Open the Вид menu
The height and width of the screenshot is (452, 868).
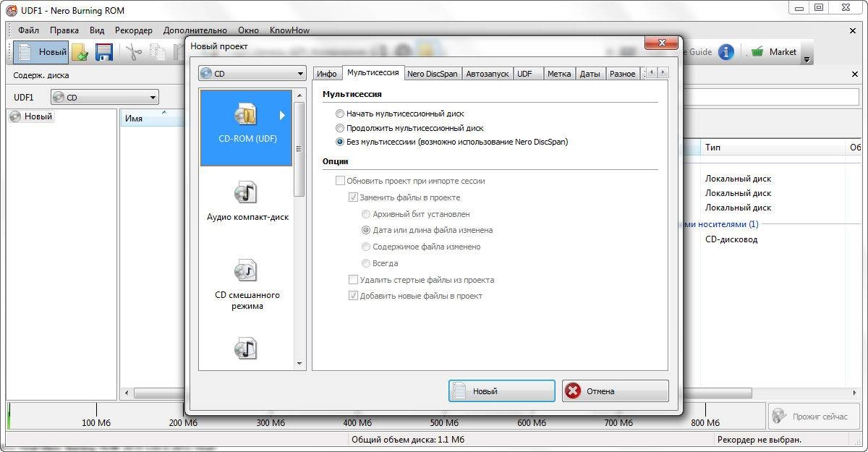point(98,30)
